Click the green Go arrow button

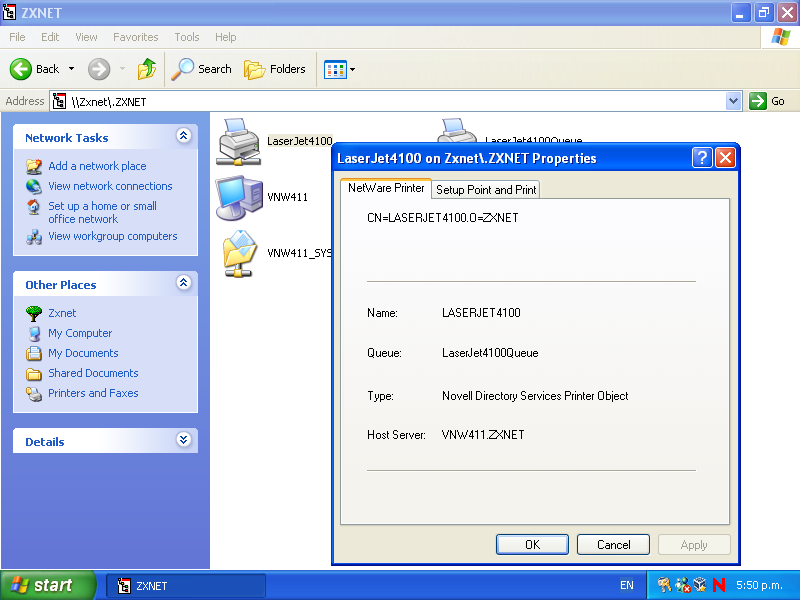click(x=758, y=101)
